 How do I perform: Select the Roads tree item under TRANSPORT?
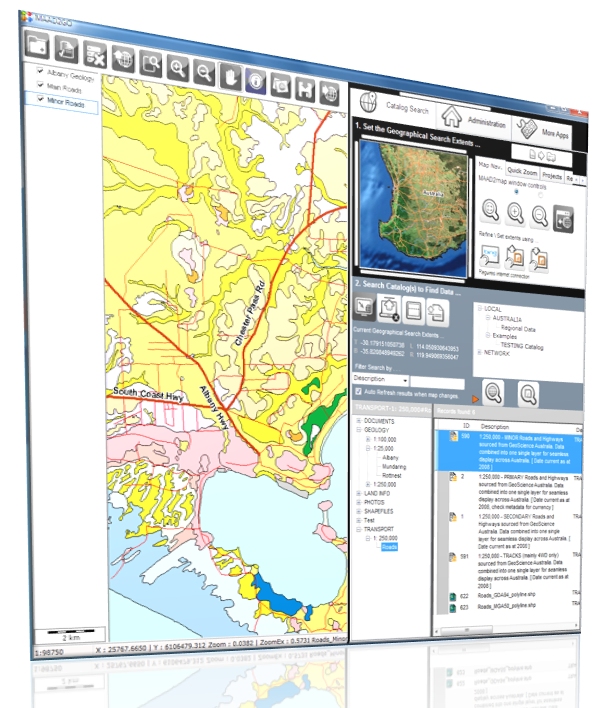click(389, 547)
